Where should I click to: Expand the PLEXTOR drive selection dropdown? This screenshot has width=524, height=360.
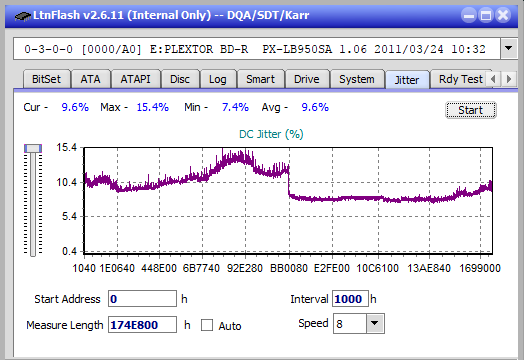509,49
